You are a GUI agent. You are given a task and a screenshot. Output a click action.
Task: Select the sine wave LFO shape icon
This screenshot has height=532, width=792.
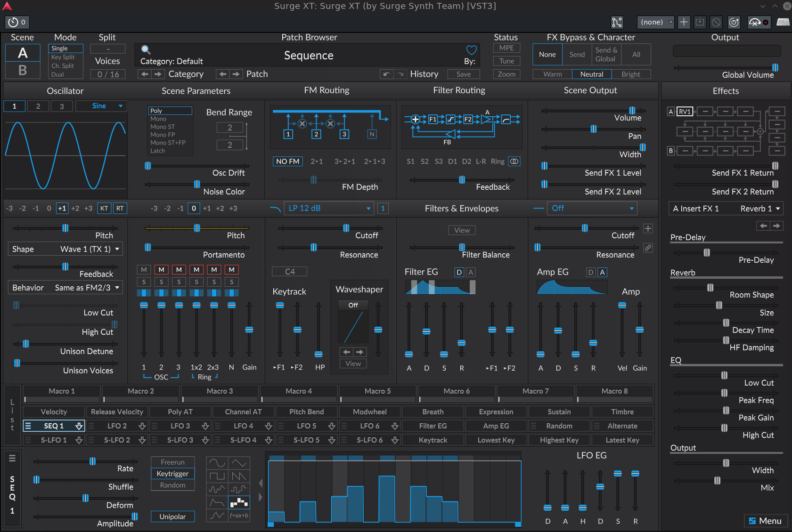coord(217,463)
